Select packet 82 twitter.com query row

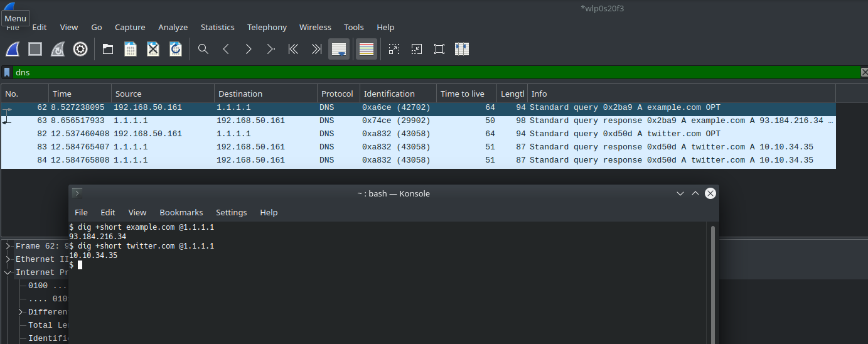(418, 134)
